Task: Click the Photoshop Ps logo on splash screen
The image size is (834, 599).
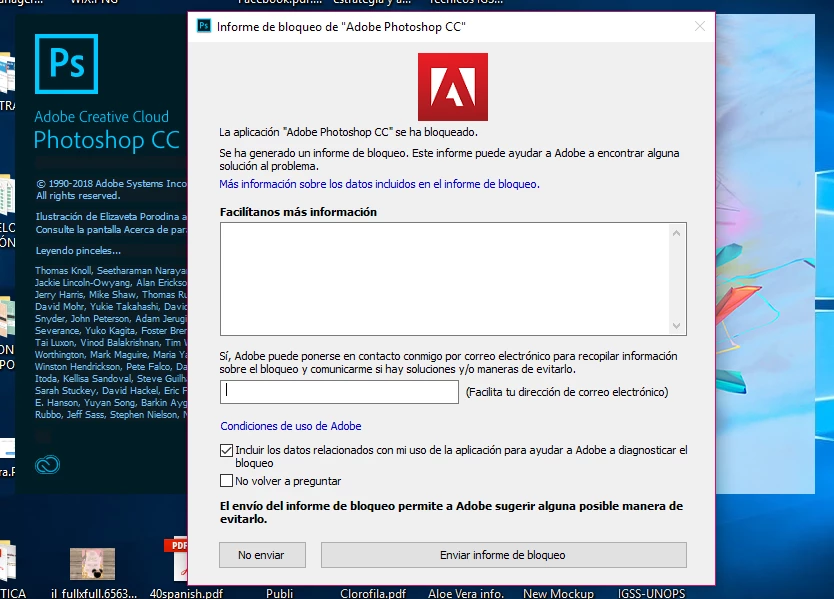Action: [x=66, y=64]
